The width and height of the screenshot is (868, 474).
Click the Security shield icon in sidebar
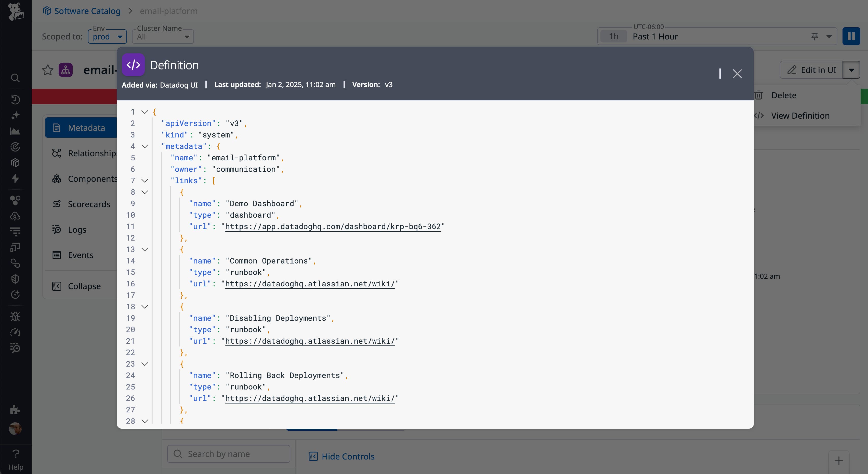[x=16, y=278]
